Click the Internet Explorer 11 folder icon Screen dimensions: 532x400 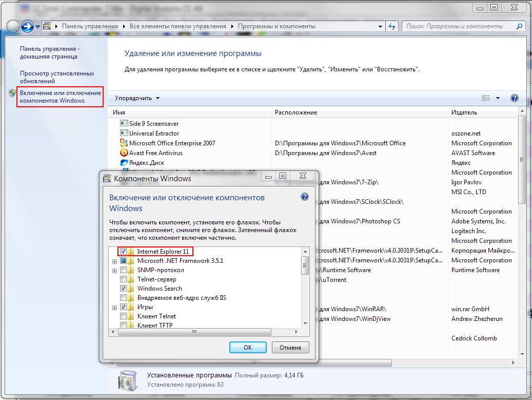coord(131,252)
